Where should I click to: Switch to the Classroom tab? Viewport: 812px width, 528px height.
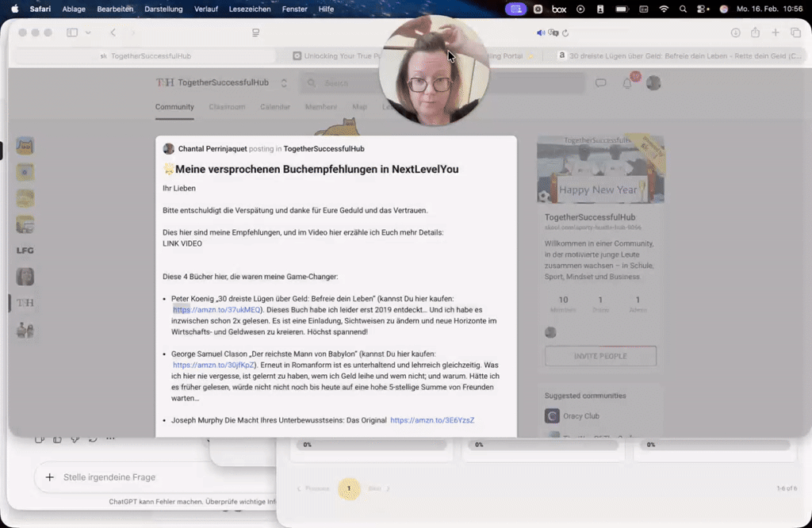225,106
